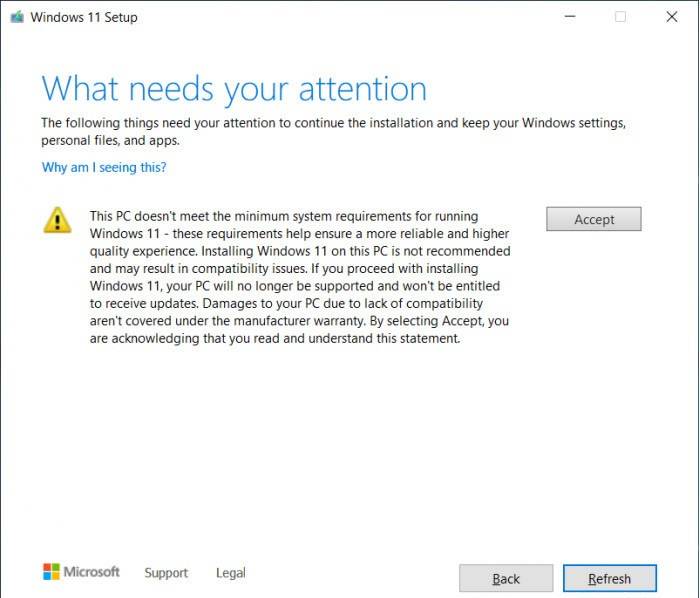Viewport: 700px width, 598px height.
Task: Open the Support link
Action: click(x=166, y=573)
